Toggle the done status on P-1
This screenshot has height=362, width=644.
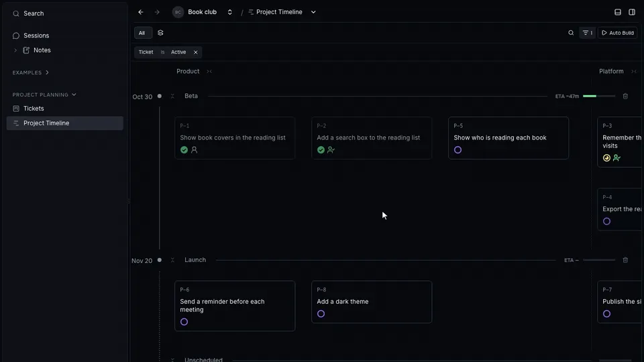(x=184, y=149)
